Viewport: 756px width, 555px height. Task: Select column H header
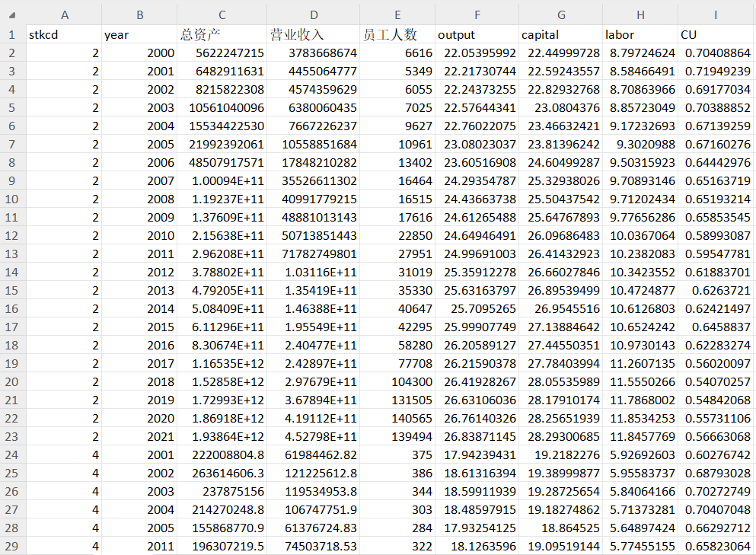click(x=640, y=15)
